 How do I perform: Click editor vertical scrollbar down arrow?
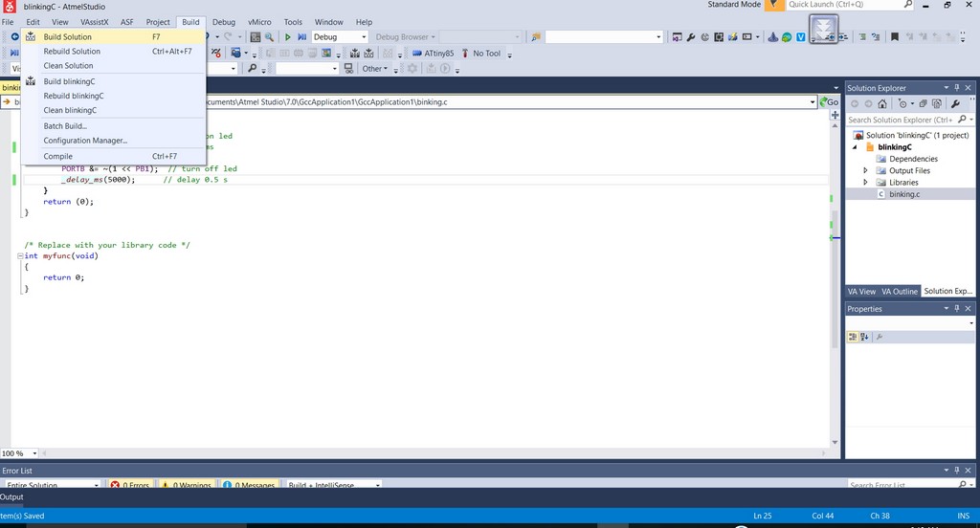[835, 443]
